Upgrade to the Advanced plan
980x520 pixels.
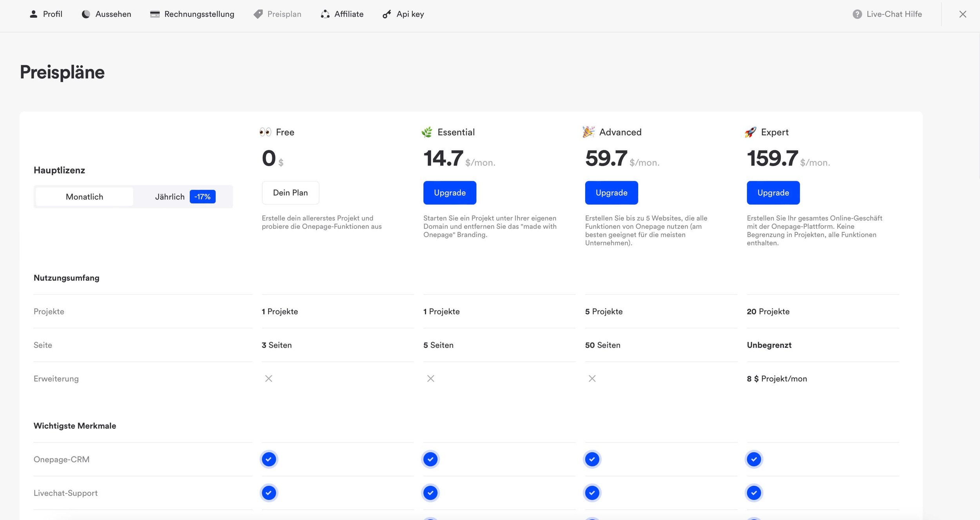pyautogui.click(x=611, y=193)
